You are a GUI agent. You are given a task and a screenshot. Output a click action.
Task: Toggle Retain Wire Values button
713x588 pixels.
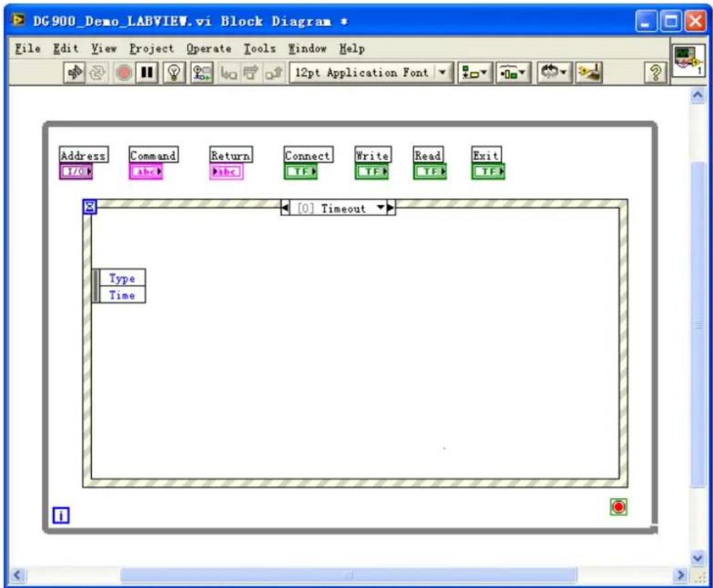(202, 73)
